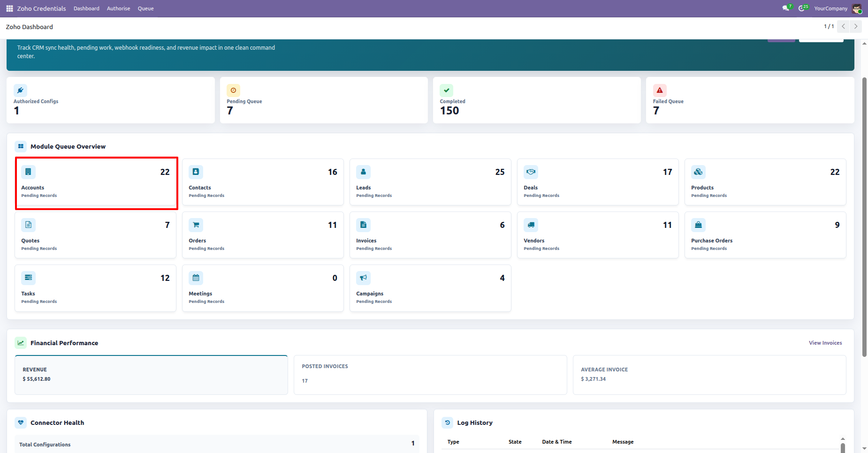The image size is (868, 453).
Task: Click the View Invoices link
Action: [x=825, y=343]
